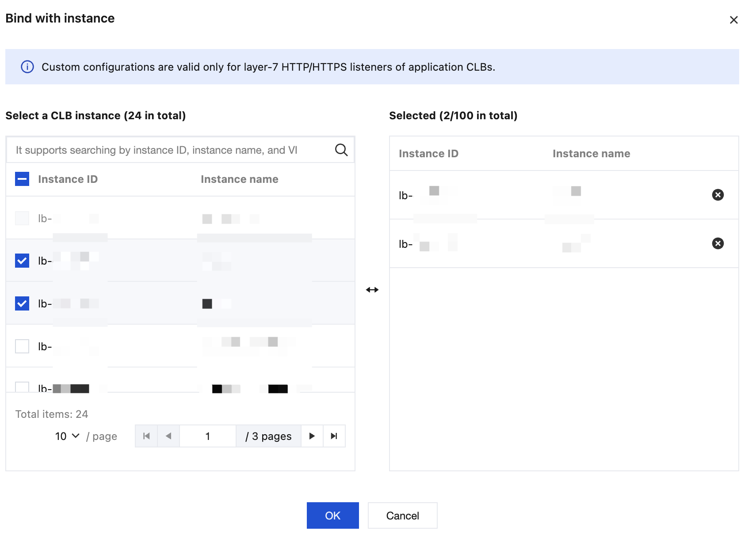Screen dimensions: 756x538
Task: Remove second selected instance from list
Action: tap(718, 243)
